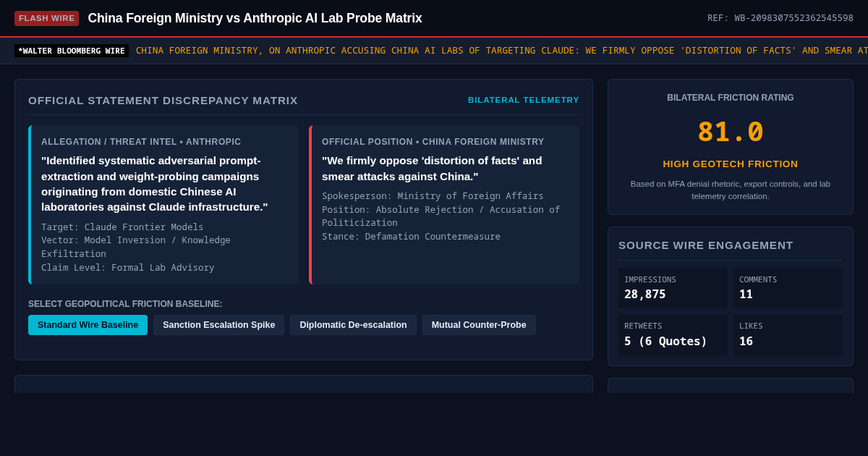The width and height of the screenshot is (868, 456).
Task: Click the FLASH WIRE badge
Action: click(x=46, y=18)
